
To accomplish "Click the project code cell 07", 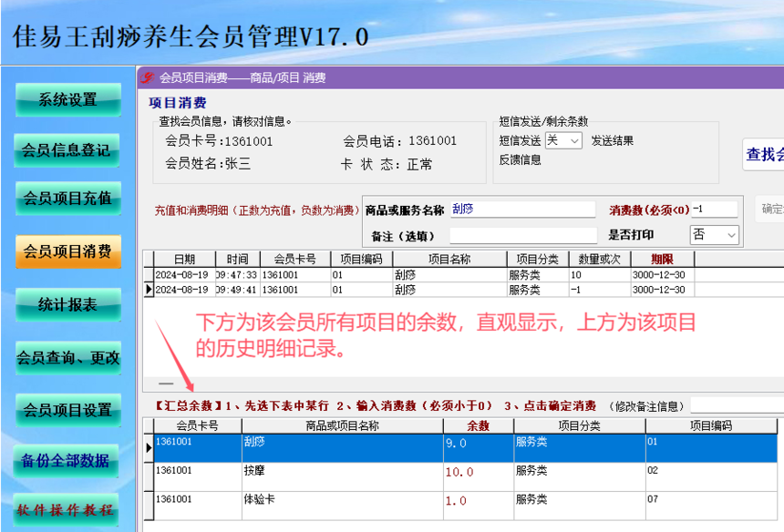I will tap(711, 506).
